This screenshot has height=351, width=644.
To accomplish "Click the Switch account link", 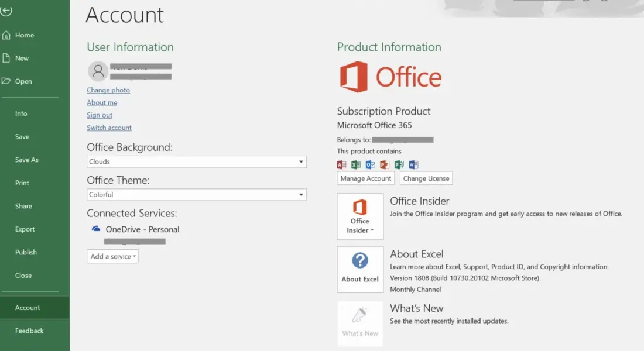I will tap(109, 128).
